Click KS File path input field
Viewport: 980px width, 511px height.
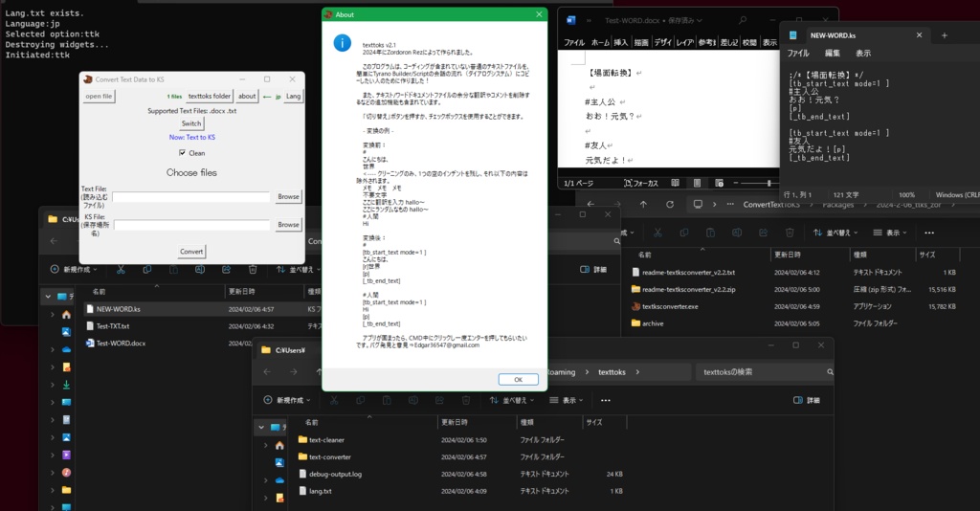coord(191,225)
